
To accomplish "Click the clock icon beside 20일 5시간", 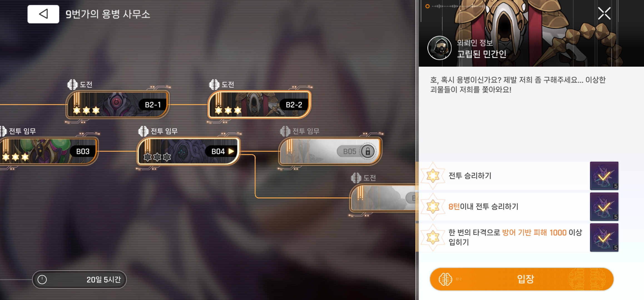I will click(x=42, y=279).
